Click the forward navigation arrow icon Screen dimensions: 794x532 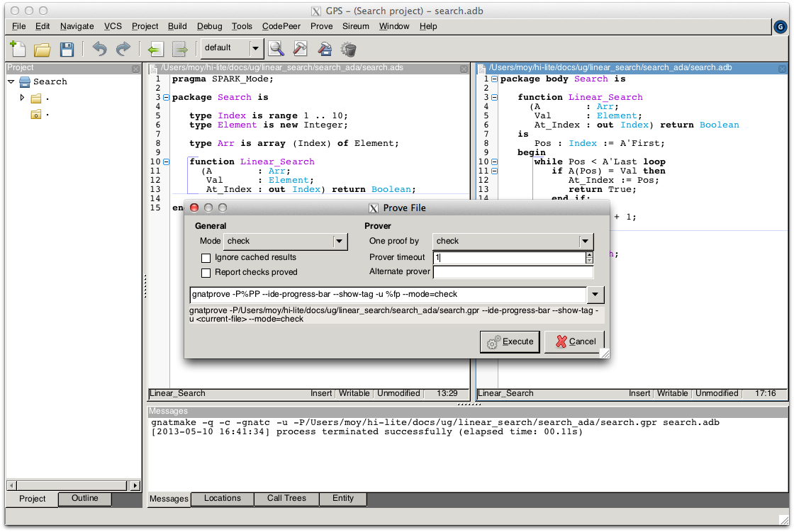point(180,49)
